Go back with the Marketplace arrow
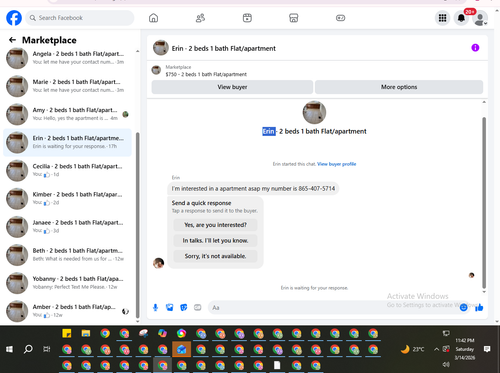 [12, 40]
